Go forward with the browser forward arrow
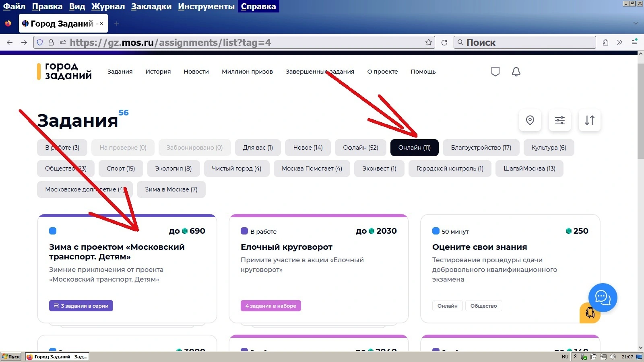The width and height of the screenshot is (644, 362). [x=24, y=42]
